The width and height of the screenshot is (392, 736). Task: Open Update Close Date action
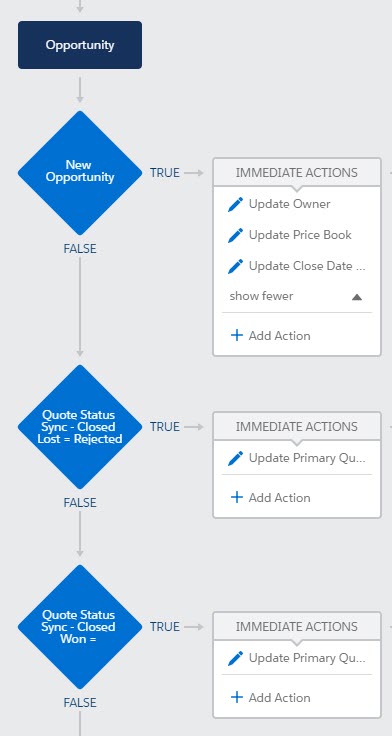click(307, 266)
